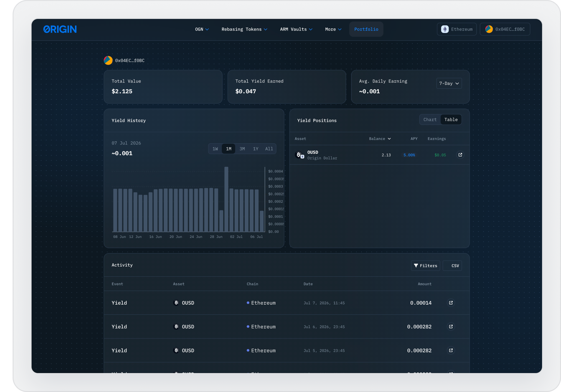The image size is (561, 392).
Task: Click the OUSD token icon in Yield Positions
Action: coord(299,155)
